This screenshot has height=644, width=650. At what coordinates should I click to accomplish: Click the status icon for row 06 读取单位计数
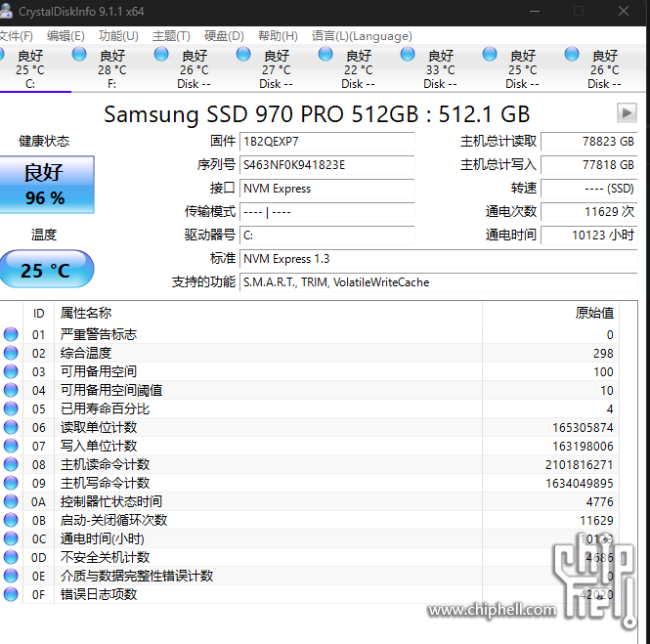tap(11, 427)
